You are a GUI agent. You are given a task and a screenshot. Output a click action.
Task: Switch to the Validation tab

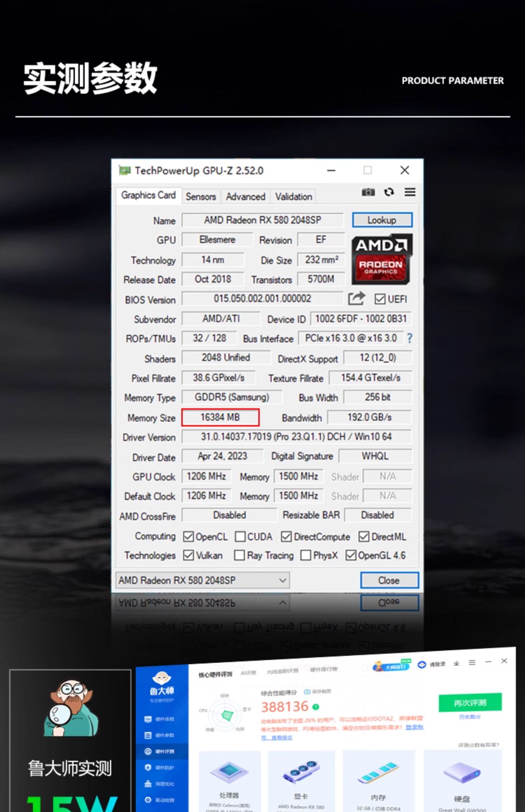(x=293, y=197)
